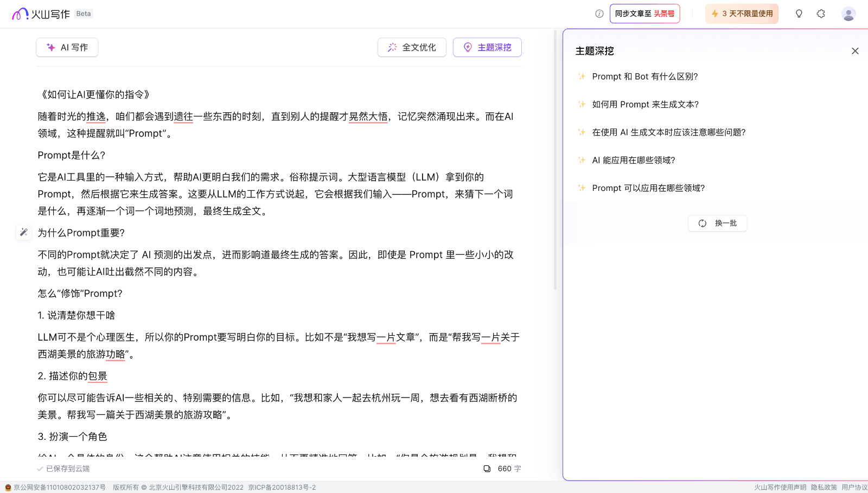The image size is (868, 493).
Task: Open the 隐私政策 link in footer
Action: pos(824,487)
